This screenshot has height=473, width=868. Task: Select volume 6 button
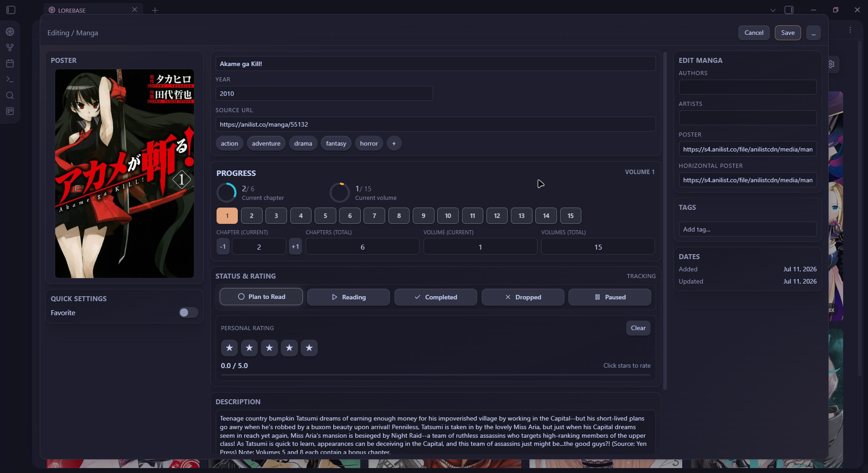[350, 216]
